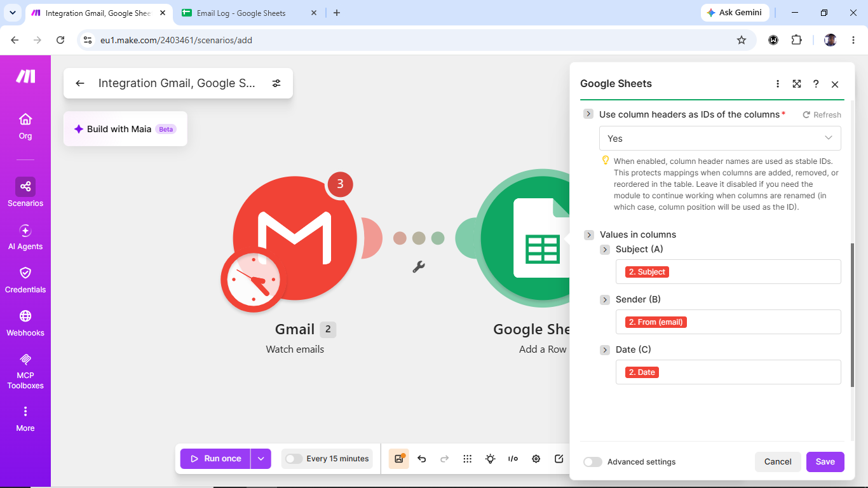This screenshot has height=488, width=868.
Task: Toggle the Every 15 minutes schedule switch
Action: click(x=294, y=459)
